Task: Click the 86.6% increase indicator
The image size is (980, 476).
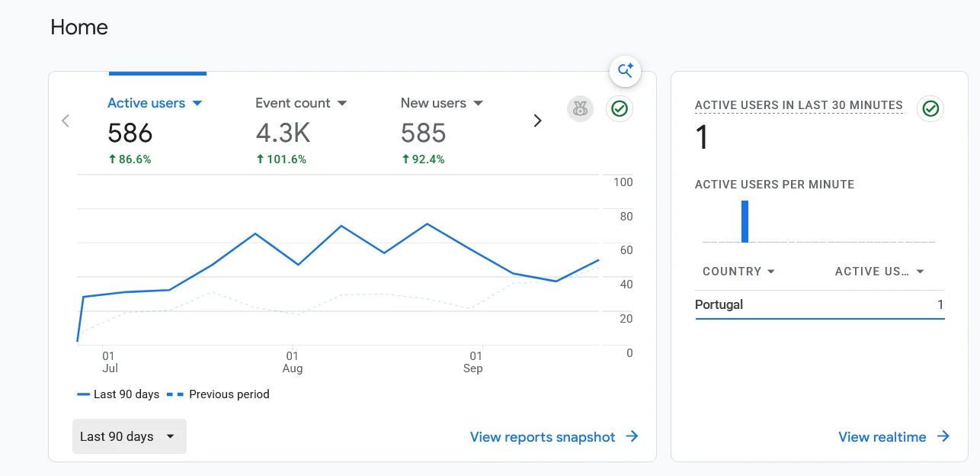Action: pyautogui.click(x=130, y=159)
